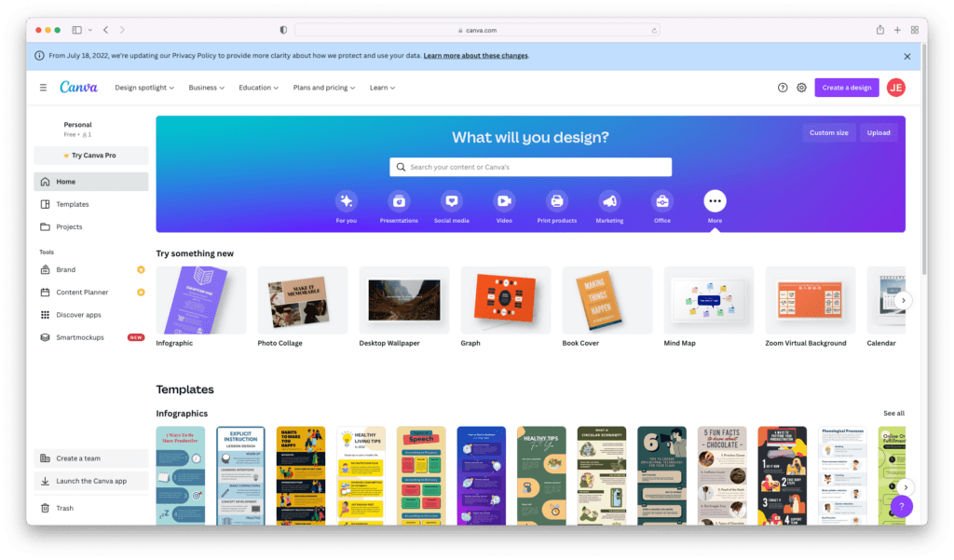Dismiss the privacy policy banner
This screenshot has height=560, width=954.
pyautogui.click(x=907, y=56)
